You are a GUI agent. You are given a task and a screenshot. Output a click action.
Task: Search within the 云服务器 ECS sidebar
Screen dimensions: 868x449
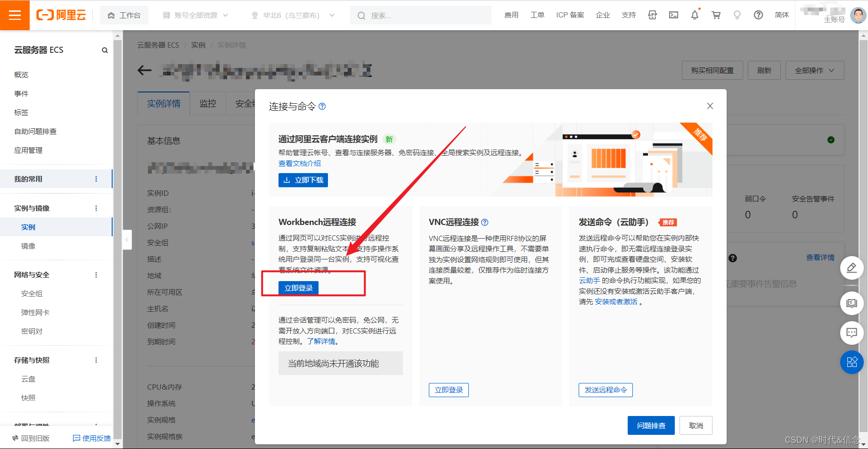[x=105, y=50]
